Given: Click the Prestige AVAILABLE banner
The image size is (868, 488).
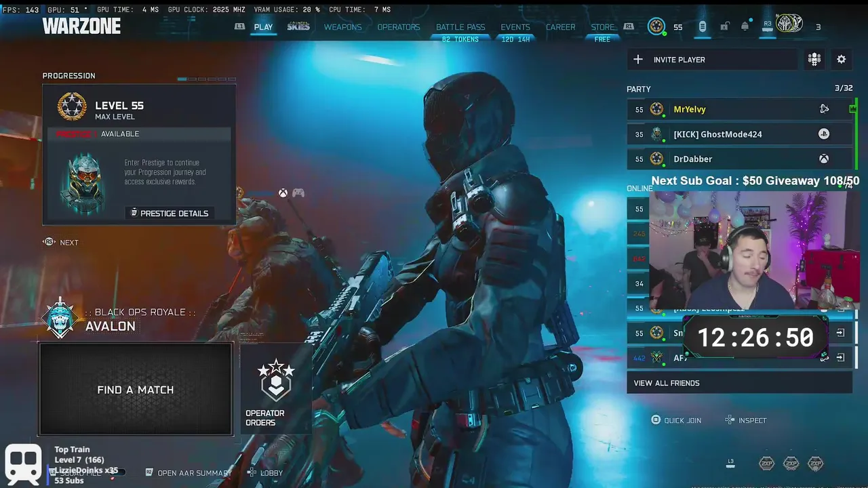Looking at the screenshot, I should tap(139, 134).
